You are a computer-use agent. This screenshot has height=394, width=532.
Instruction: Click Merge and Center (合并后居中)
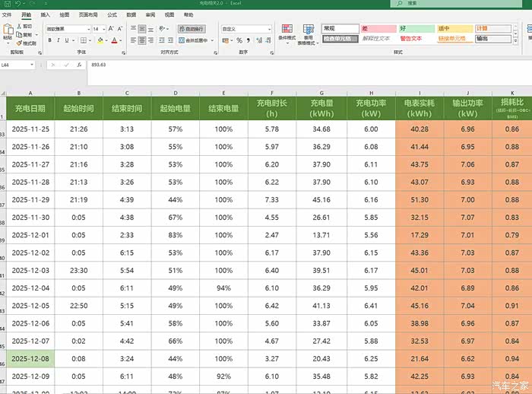click(193, 40)
